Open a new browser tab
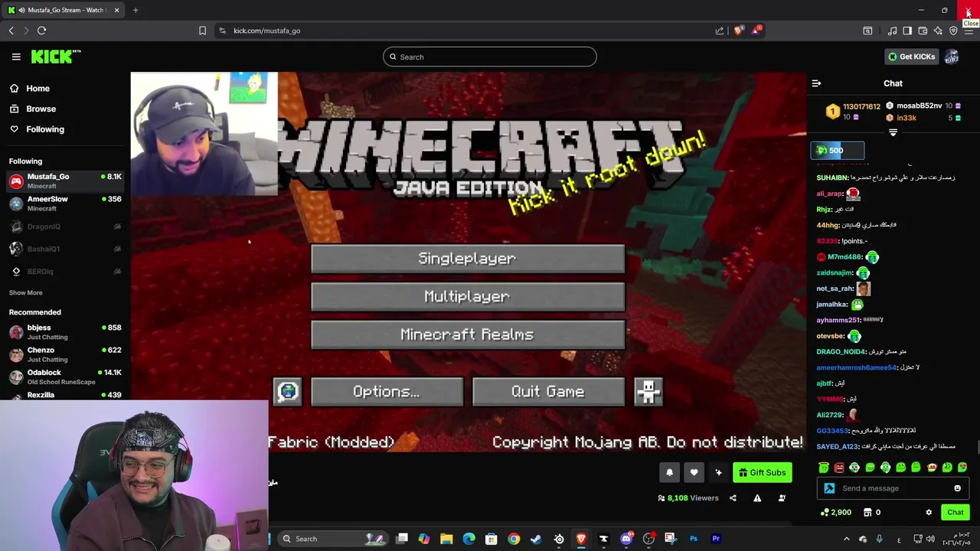 (136, 10)
